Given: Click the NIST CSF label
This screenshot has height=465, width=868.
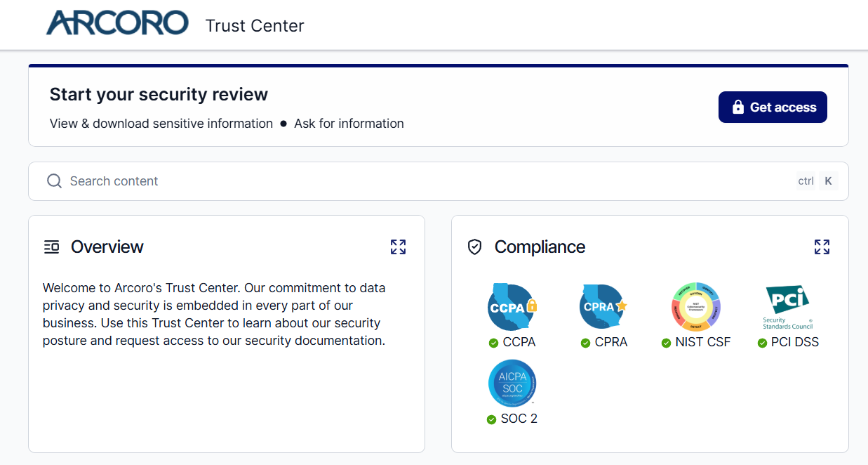Looking at the screenshot, I should tap(703, 342).
